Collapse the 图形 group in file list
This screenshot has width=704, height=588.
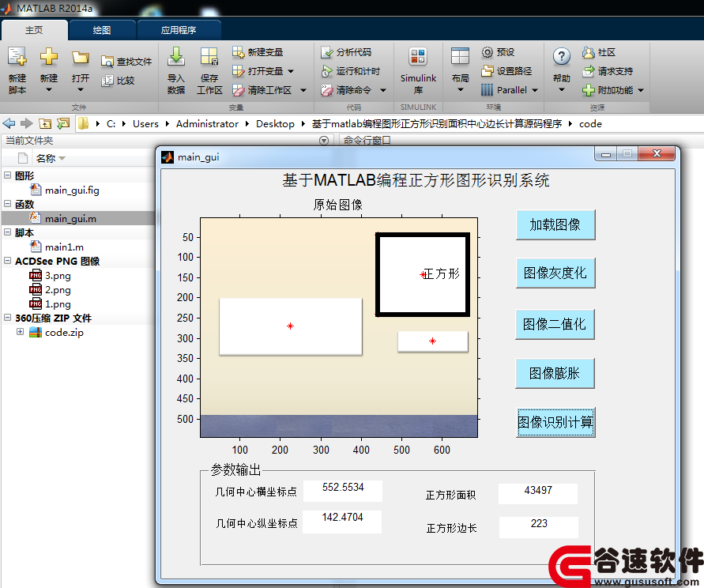(8, 175)
